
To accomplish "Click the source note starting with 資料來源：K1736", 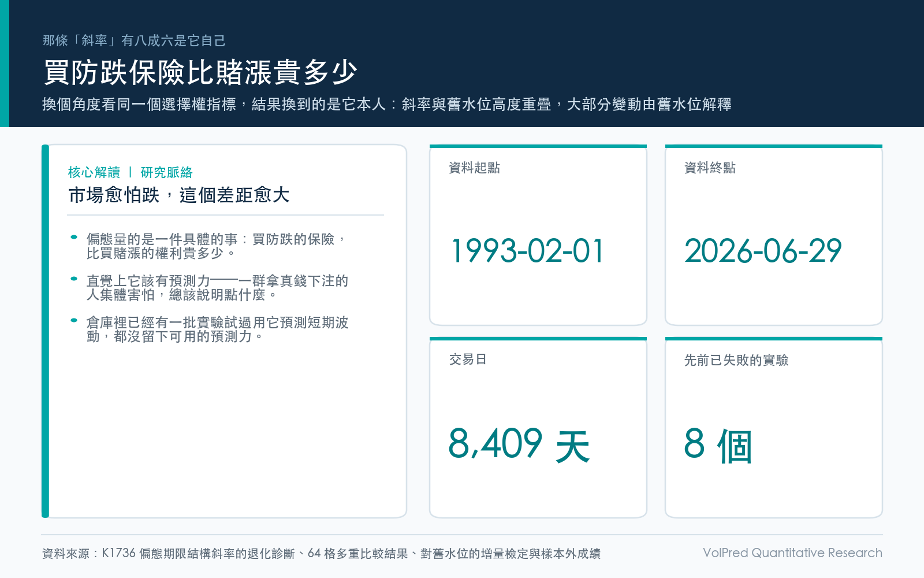I will [321, 554].
